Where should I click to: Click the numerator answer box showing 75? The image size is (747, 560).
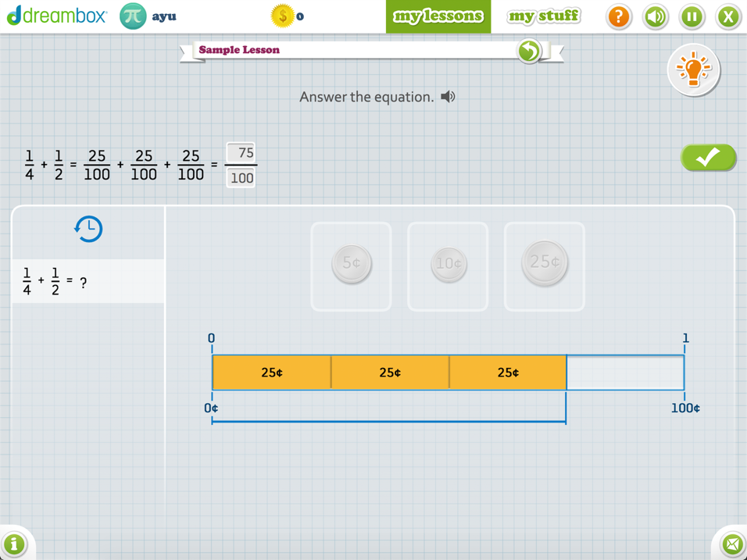[x=241, y=152]
